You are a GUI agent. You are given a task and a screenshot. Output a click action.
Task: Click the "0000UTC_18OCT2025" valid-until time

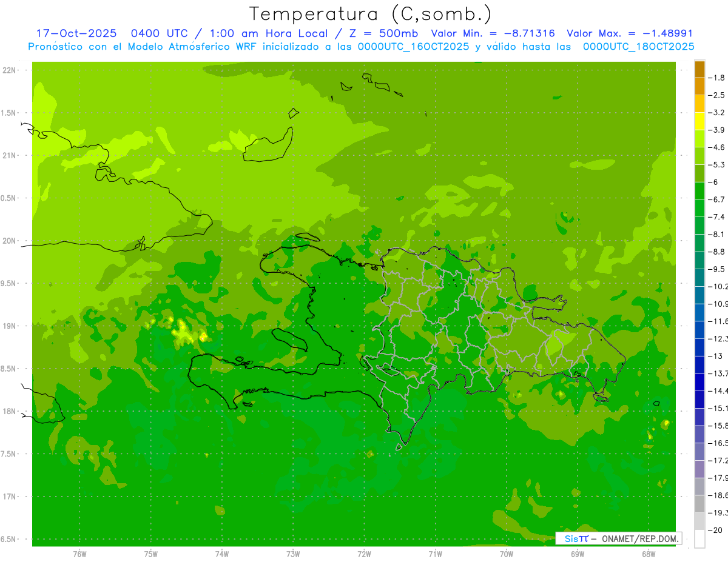[x=639, y=47]
